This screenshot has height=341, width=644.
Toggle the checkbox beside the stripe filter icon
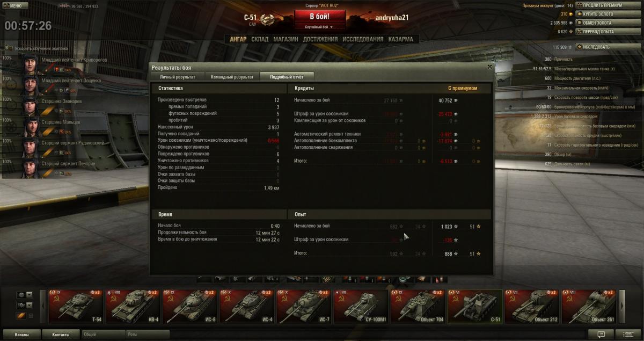tap(31, 315)
